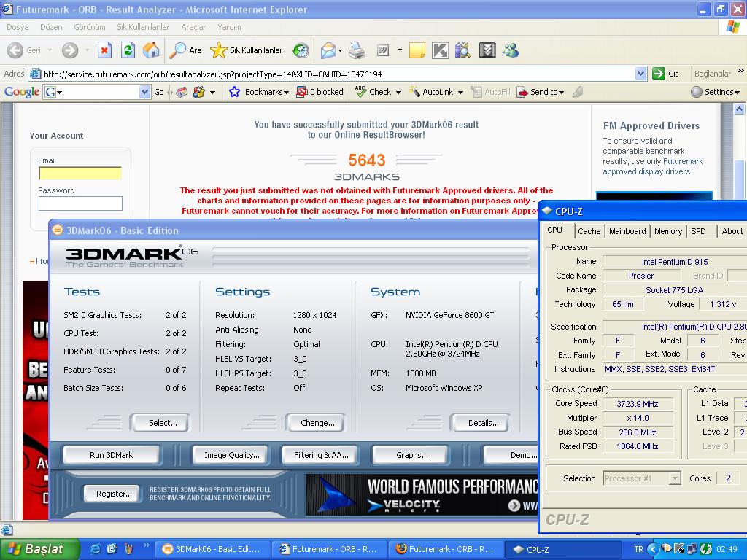The height and width of the screenshot is (560, 747).
Task: Expand Google search box dropdown
Action: [144, 92]
